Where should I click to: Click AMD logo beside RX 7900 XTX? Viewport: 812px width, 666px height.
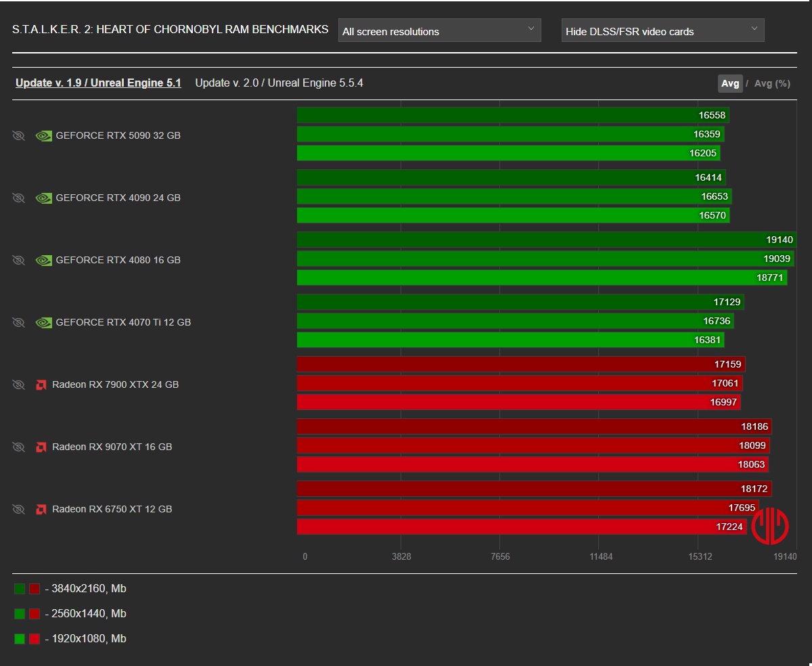click(x=41, y=384)
